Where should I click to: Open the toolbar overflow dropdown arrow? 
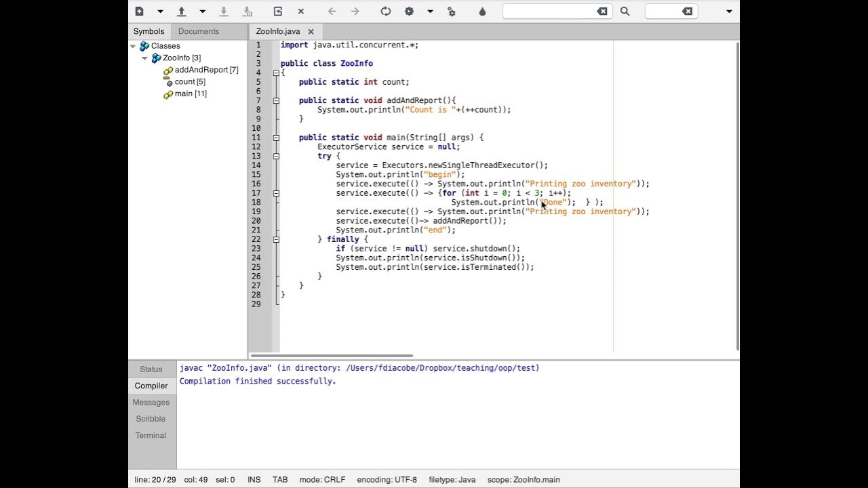(x=729, y=12)
